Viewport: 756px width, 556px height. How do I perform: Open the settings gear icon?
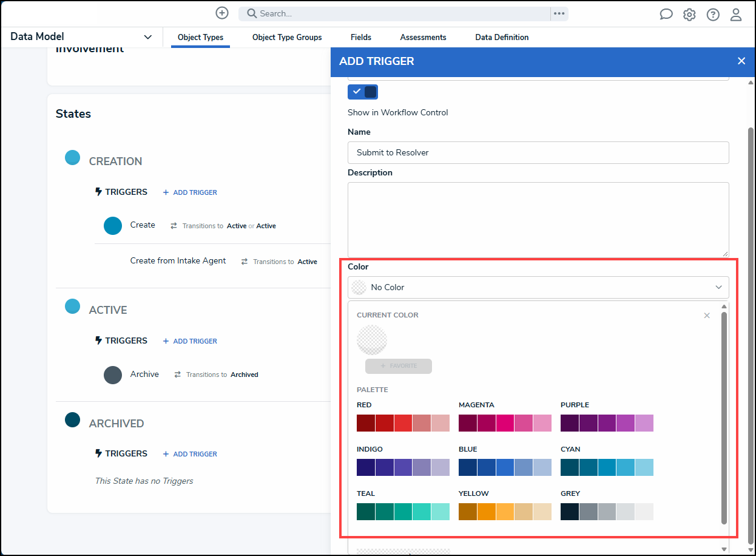tap(689, 15)
